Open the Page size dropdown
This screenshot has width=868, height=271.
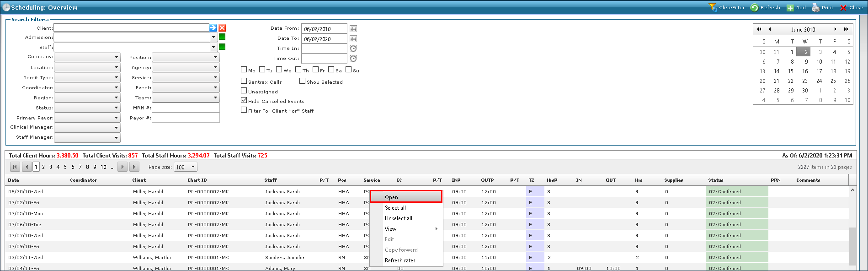click(x=193, y=167)
